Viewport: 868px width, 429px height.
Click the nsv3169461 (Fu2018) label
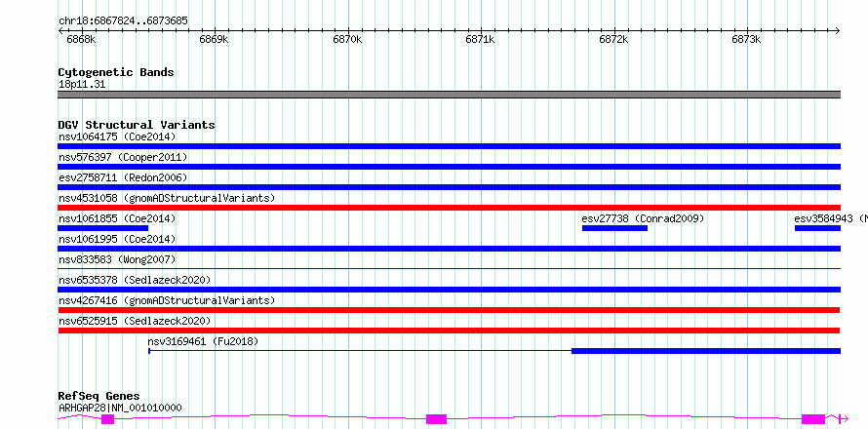(203, 341)
